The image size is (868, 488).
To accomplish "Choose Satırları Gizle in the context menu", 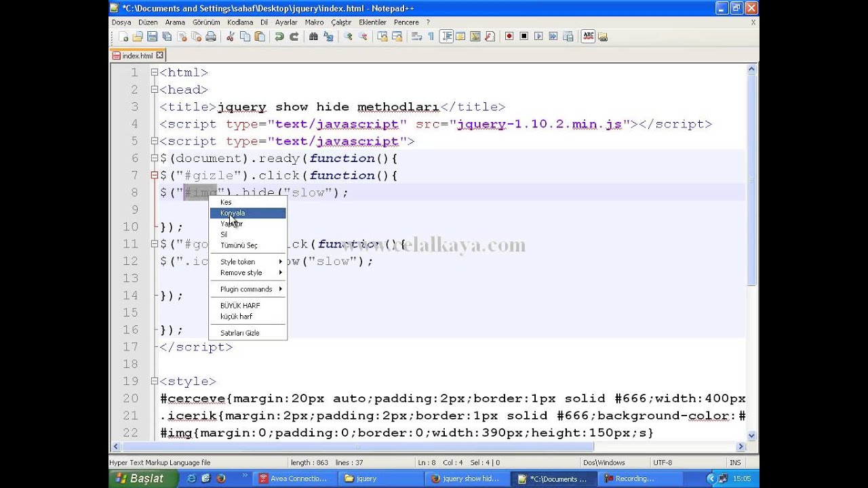I will (248, 333).
